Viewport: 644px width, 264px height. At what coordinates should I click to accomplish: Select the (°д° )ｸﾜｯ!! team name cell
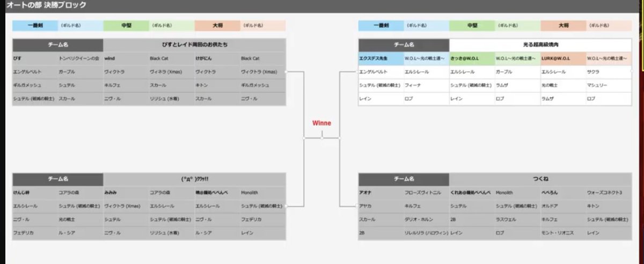tap(194, 179)
